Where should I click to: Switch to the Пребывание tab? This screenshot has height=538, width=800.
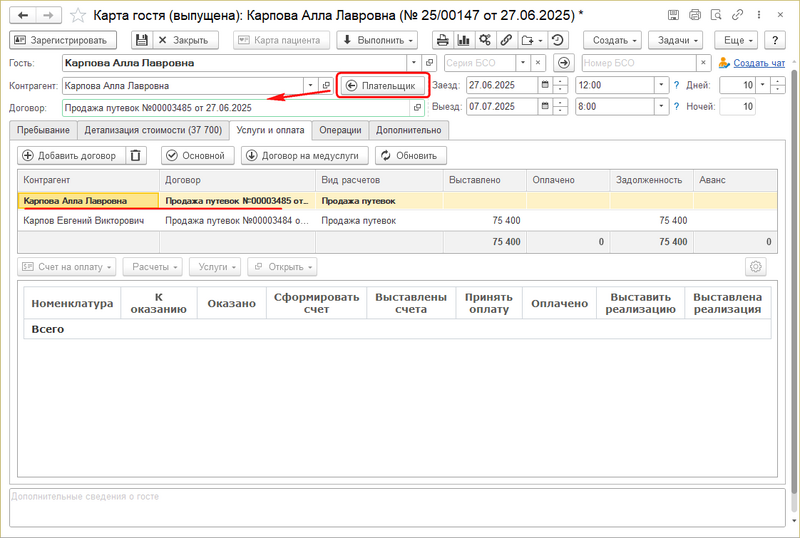click(x=42, y=130)
